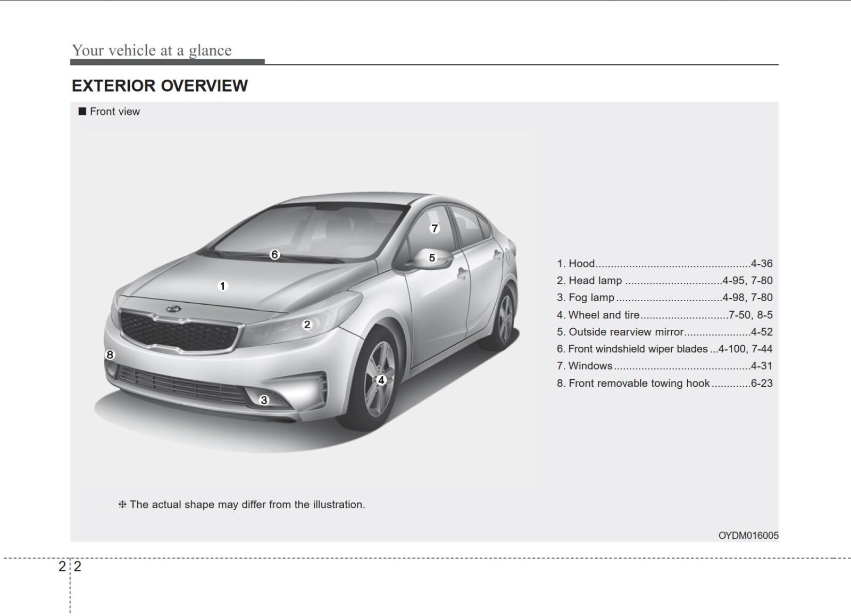Click callout number 7 on the window

click(435, 228)
